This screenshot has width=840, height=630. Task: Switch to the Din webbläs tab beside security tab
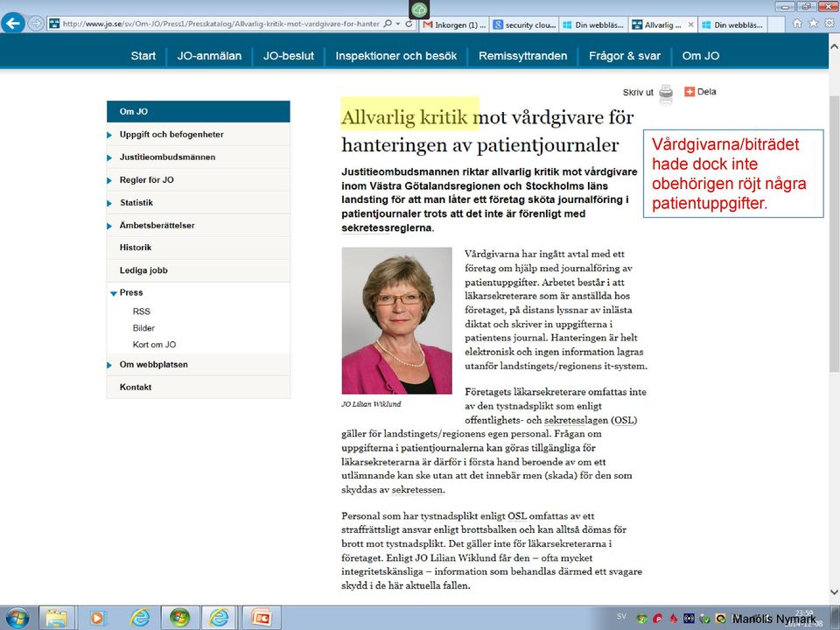click(x=593, y=24)
